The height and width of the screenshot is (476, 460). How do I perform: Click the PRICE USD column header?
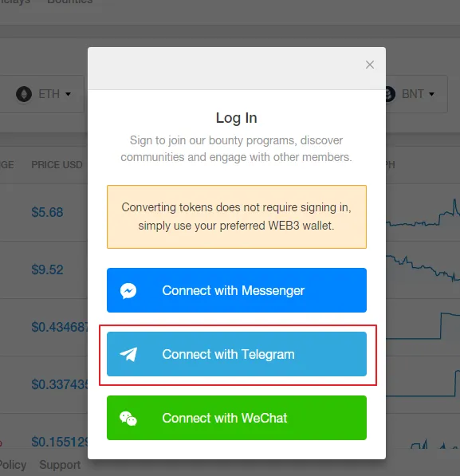pos(57,165)
